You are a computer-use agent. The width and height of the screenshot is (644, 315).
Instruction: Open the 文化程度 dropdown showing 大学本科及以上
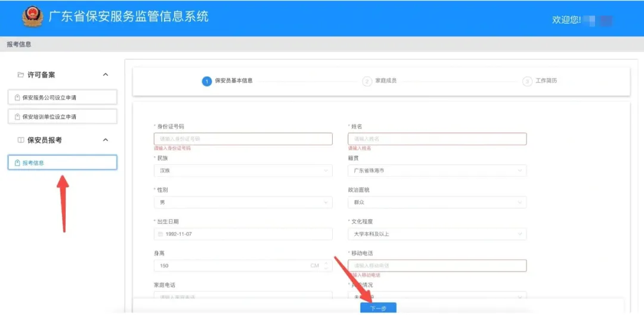point(437,234)
